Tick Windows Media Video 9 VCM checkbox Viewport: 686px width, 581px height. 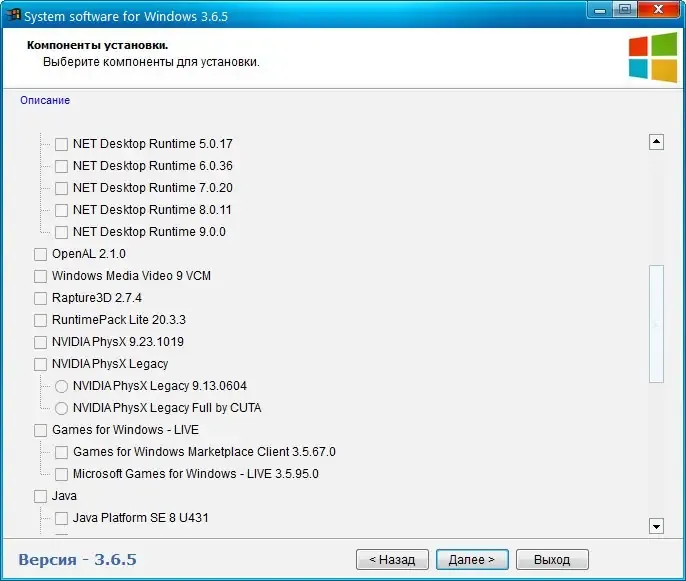tap(40, 276)
